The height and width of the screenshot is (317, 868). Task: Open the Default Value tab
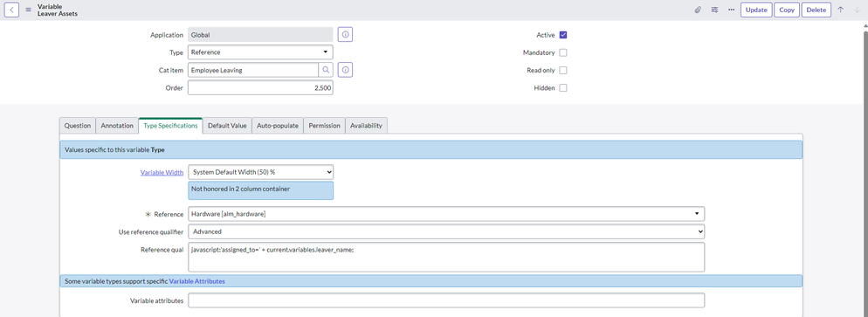(227, 126)
